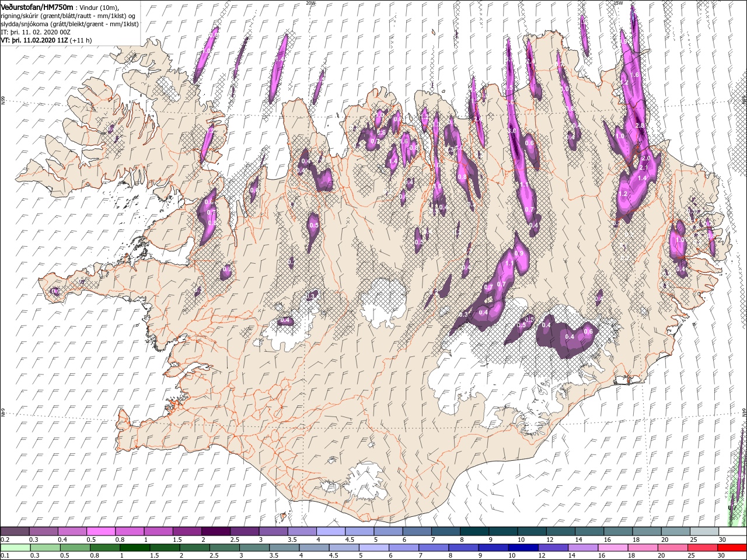The image size is (747, 560).
Task: Click the title text "Veðurstofan/HM750m"
Action: [37, 6]
